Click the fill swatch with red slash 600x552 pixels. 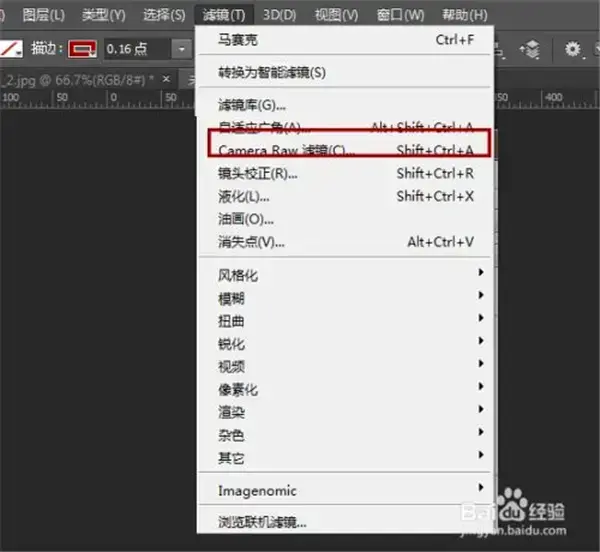11,49
